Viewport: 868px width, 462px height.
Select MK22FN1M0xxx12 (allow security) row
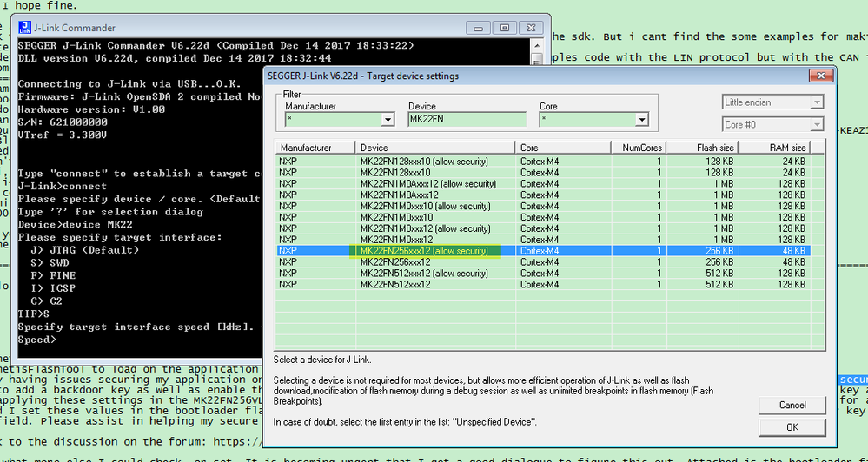click(x=543, y=228)
